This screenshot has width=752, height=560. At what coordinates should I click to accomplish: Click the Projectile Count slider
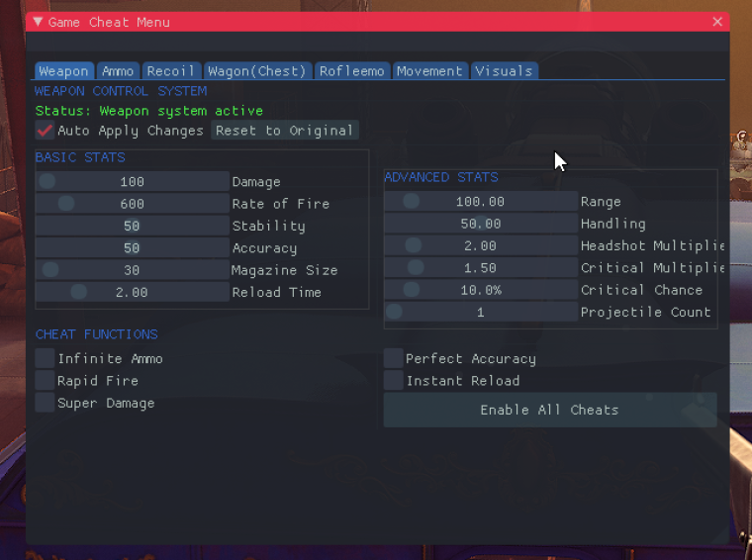pos(481,312)
